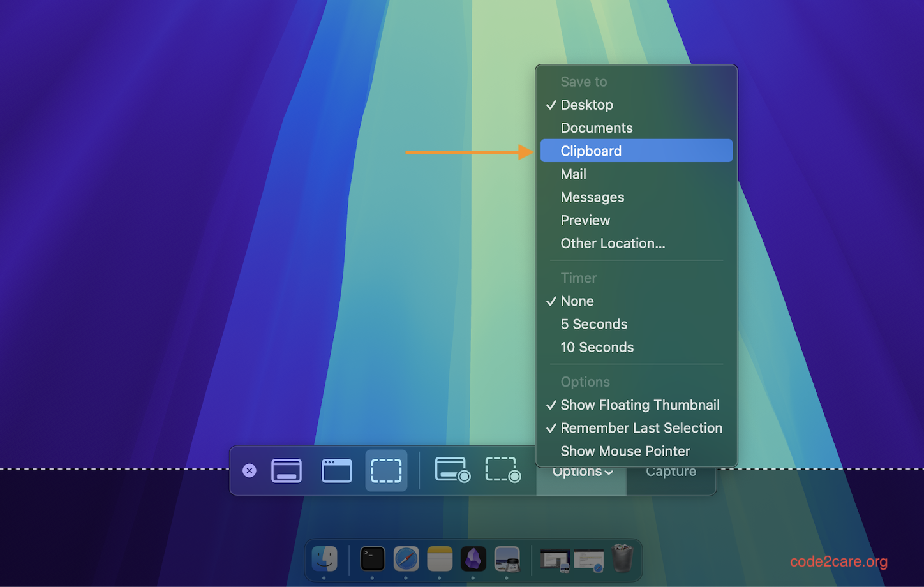This screenshot has width=924, height=587.
Task: Select the Capture Selected Window icon
Action: [337, 470]
